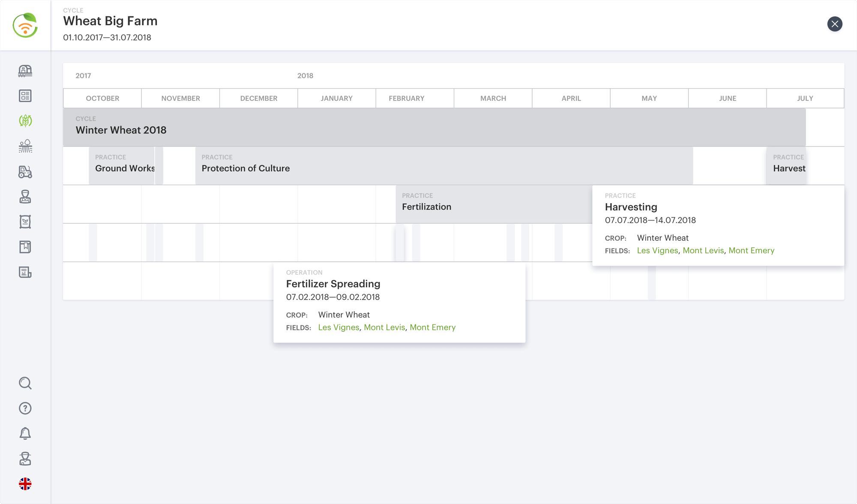857x504 pixels.
Task: Open the help question mark icon
Action: pyautogui.click(x=25, y=408)
